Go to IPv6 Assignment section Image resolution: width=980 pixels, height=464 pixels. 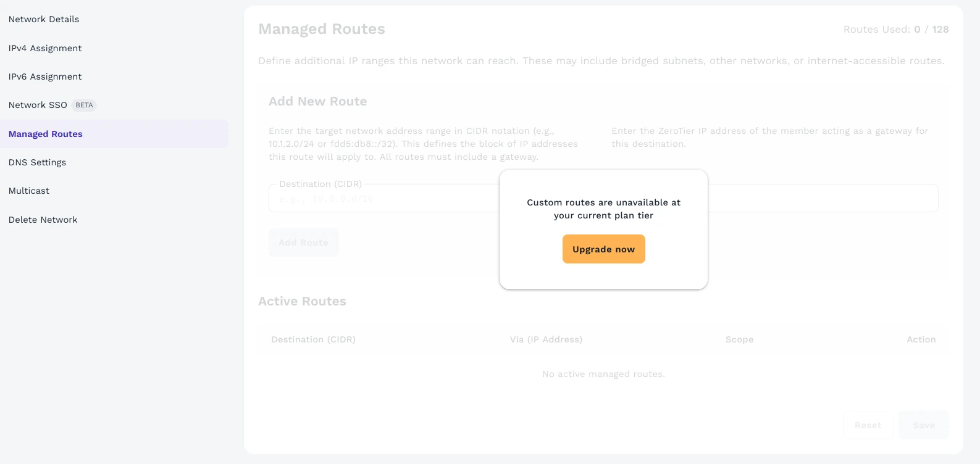[45, 77]
